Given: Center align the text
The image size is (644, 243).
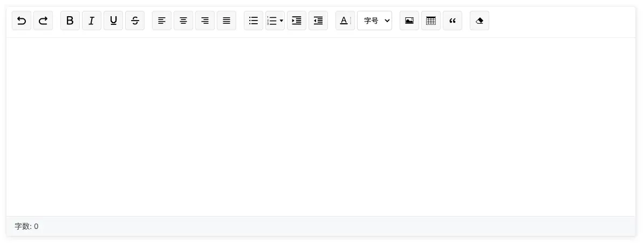Looking at the screenshot, I should click(183, 21).
